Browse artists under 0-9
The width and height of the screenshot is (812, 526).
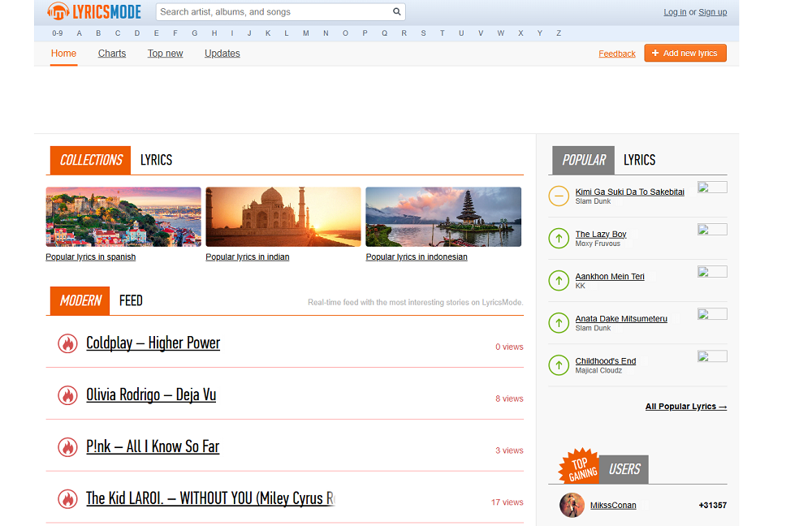click(x=58, y=33)
